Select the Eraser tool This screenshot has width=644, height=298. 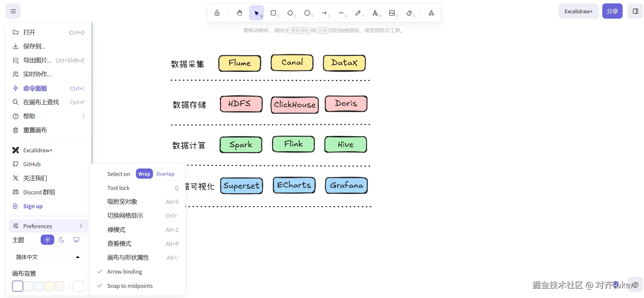[409, 13]
